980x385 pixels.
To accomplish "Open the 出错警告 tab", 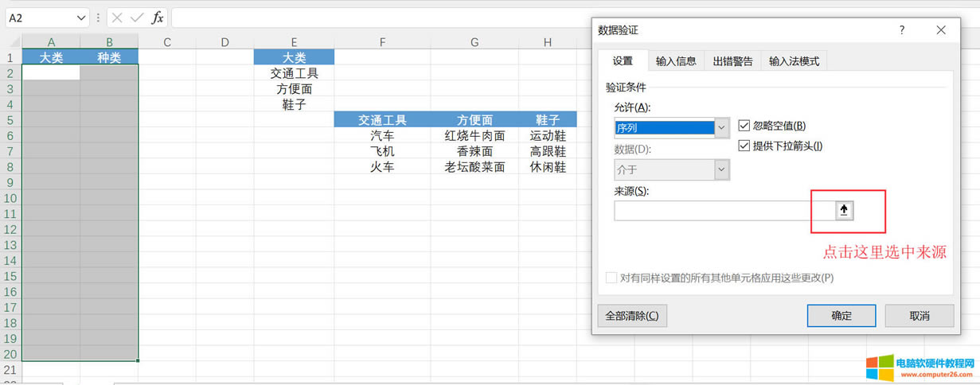I will [x=732, y=61].
